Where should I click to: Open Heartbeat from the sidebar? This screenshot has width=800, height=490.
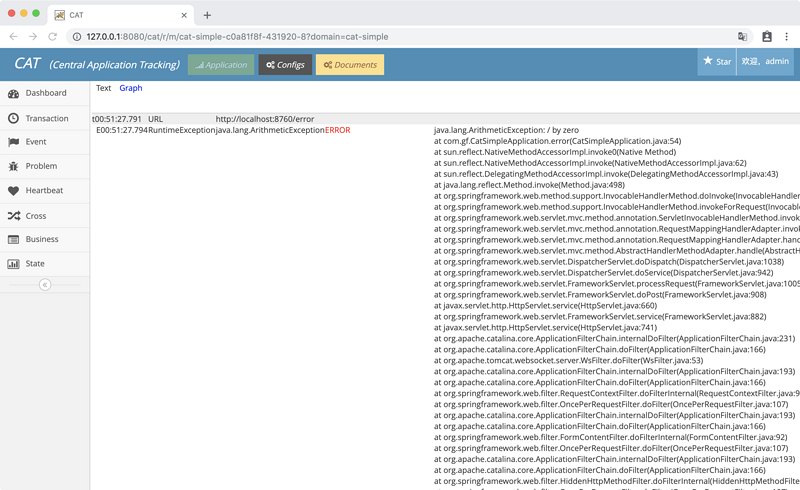click(x=44, y=190)
